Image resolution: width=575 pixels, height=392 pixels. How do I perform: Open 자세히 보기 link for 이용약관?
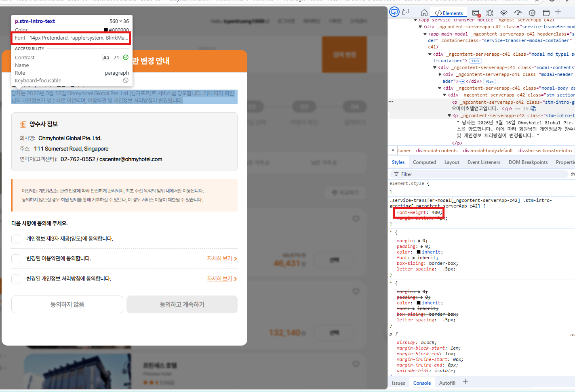point(222,259)
